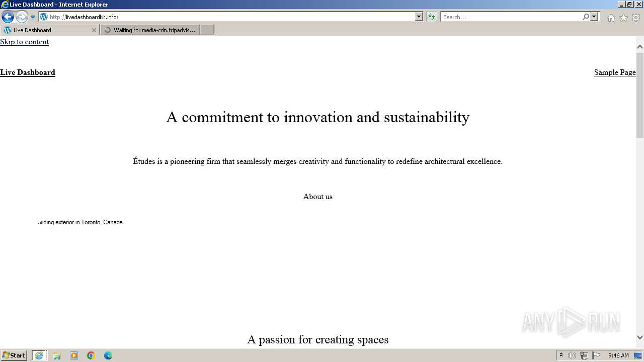The height and width of the screenshot is (362, 644).
Task: Click the Home icon
Action: click(x=611, y=18)
